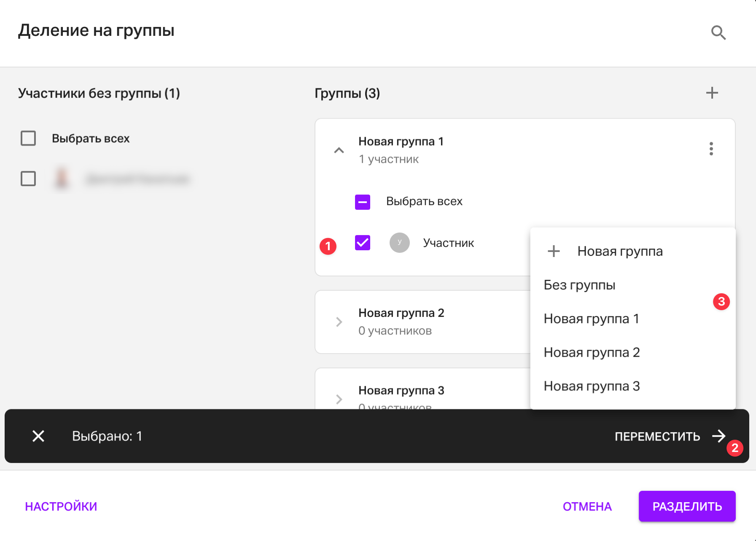Viewport: 756px width, 541px height.
Task: Expand Новая группа 3
Action: [339, 399]
